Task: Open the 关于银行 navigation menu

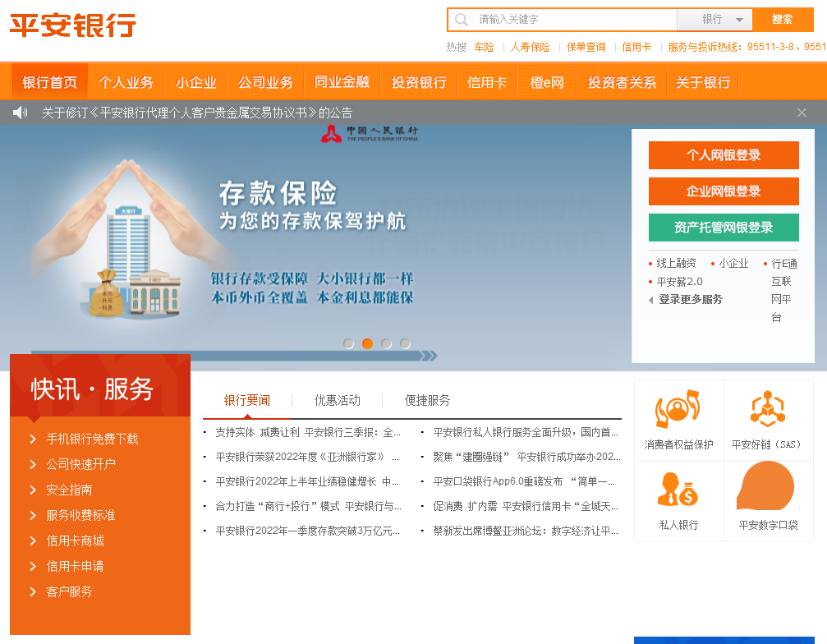Action: pyautogui.click(x=702, y=82)
